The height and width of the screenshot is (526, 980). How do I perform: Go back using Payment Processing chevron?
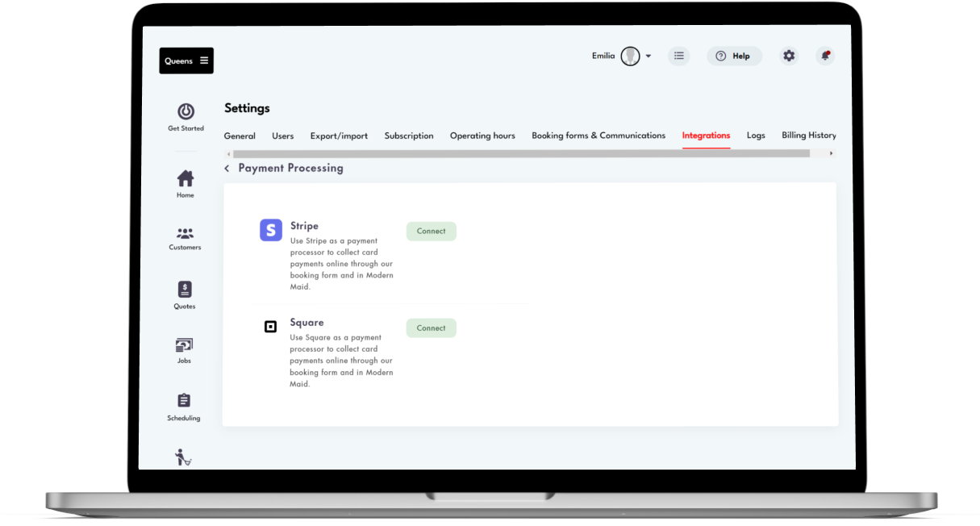227,169
